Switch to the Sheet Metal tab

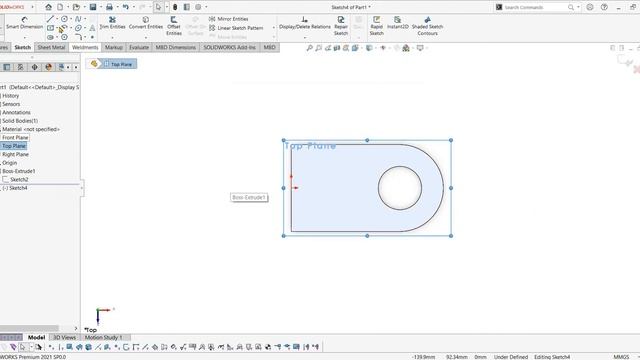[x=51, y=47]
